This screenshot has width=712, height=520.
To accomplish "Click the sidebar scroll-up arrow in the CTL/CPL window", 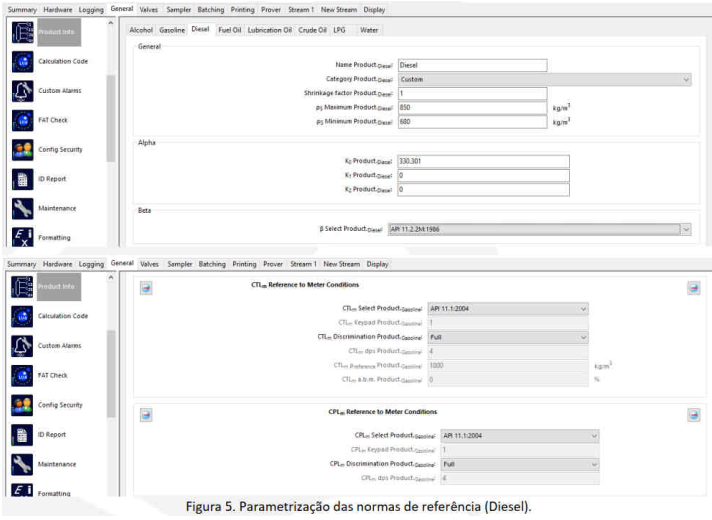I will click(111, 278).
